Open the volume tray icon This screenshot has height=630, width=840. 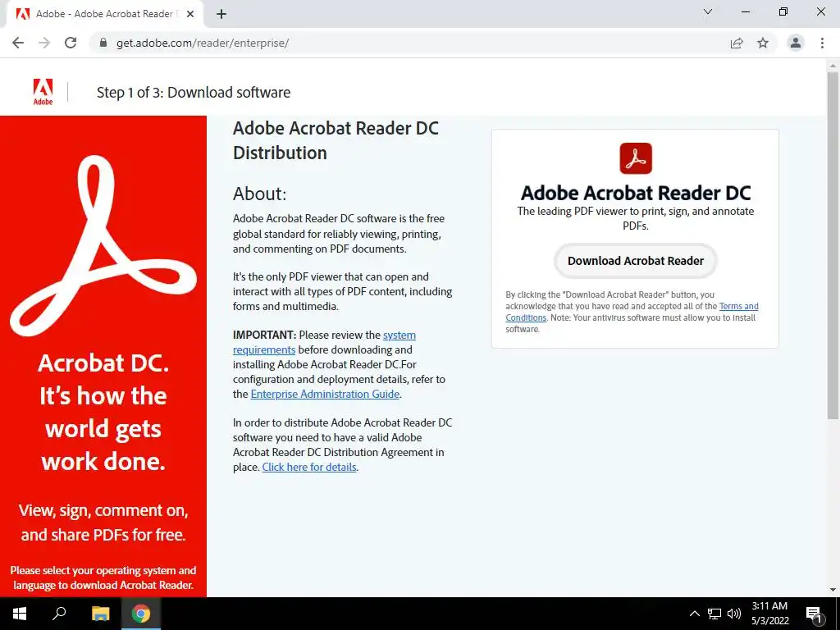pos(734,614)
